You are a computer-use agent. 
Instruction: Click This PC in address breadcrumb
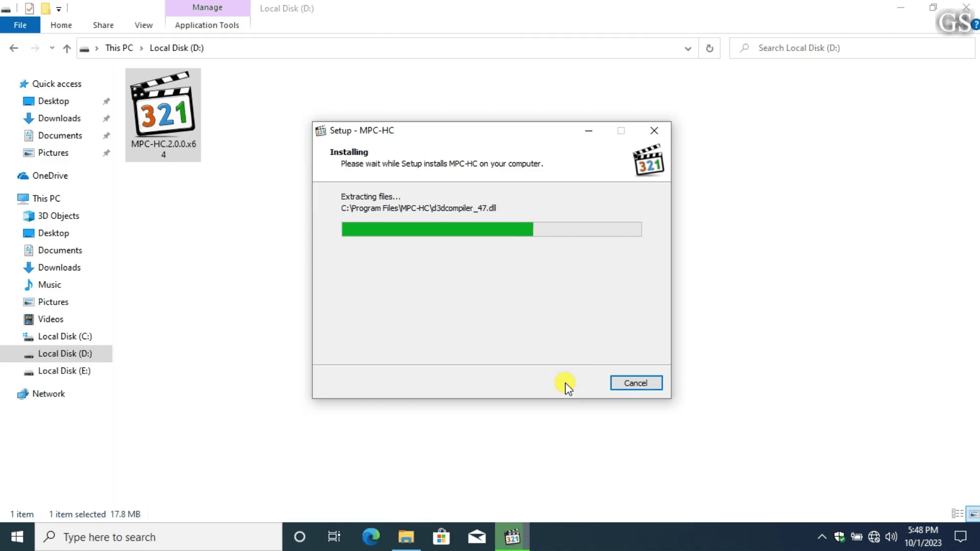(x=119, y=48)
